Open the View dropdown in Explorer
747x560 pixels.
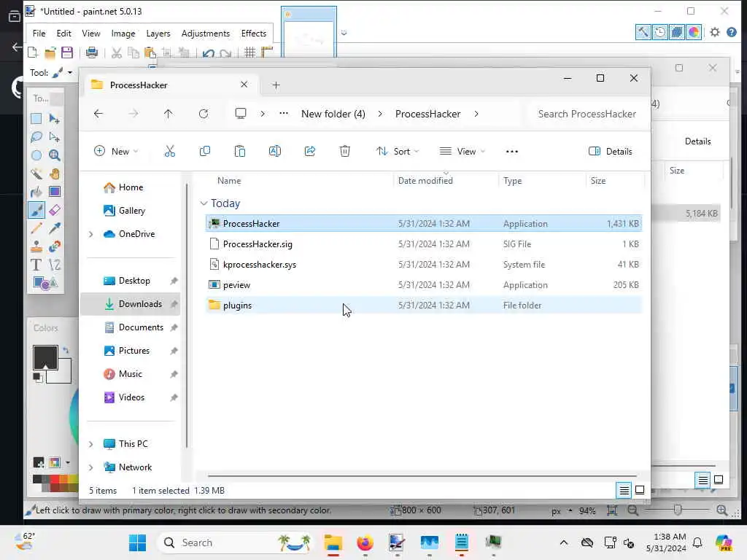(462, 152)
